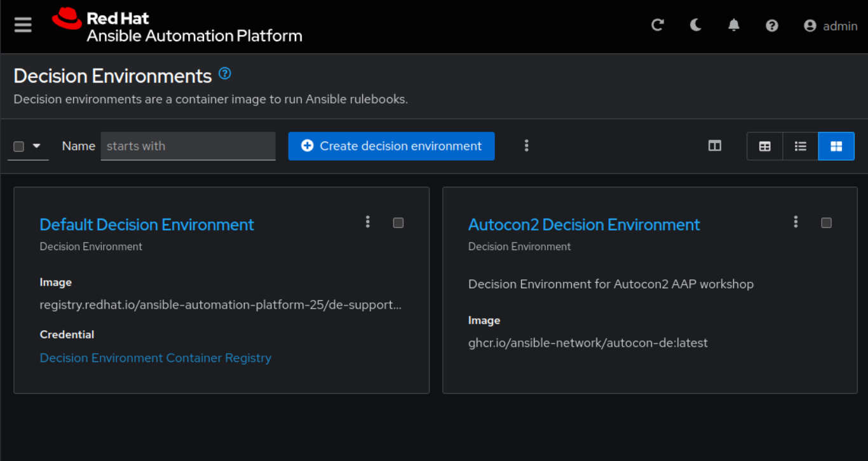Click the Autocon2 AAP workshop description text

611,284
